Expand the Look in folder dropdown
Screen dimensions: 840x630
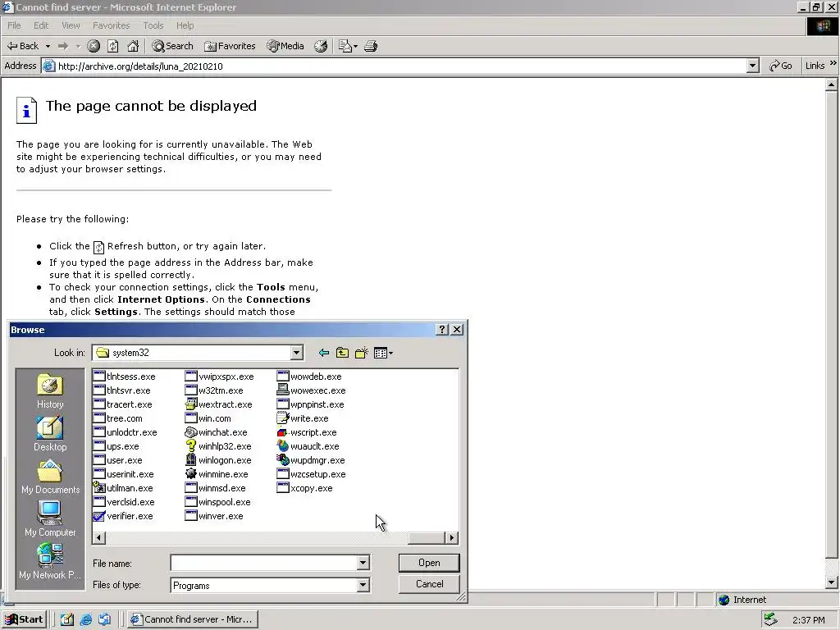pyautogui.click(x=296, y=353)
